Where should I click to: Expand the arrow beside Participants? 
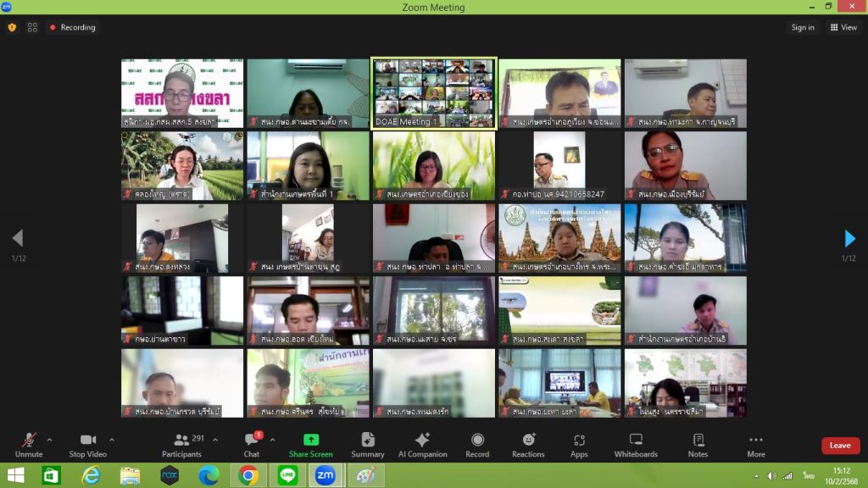tap(215, 440)
